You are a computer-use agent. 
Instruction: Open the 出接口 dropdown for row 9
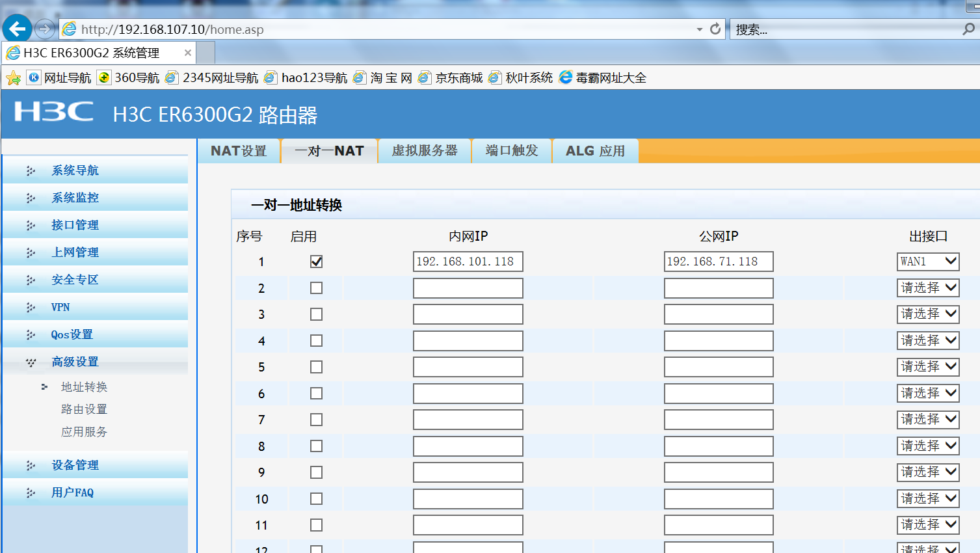pyautogui.click(x=928, y=472)
